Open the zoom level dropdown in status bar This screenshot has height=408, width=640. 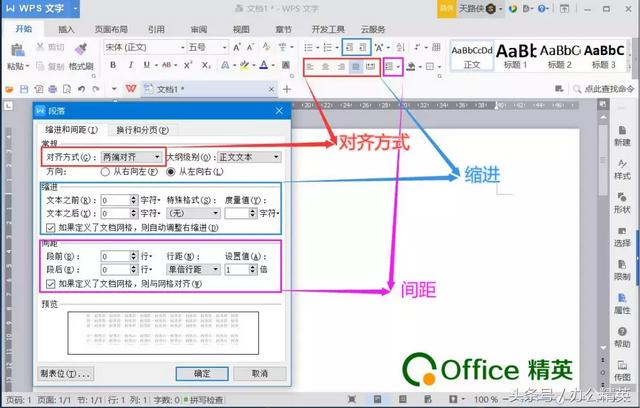pyautogui.click(x=486, y=399)
